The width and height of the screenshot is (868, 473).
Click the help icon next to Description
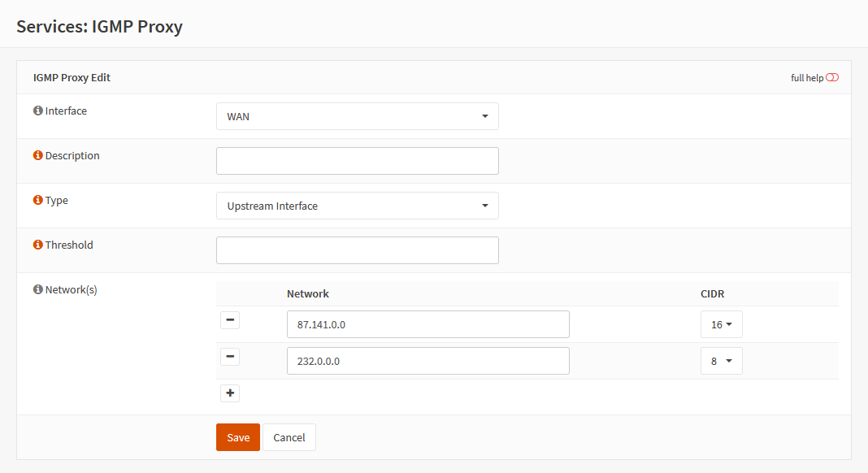(37, 155)
